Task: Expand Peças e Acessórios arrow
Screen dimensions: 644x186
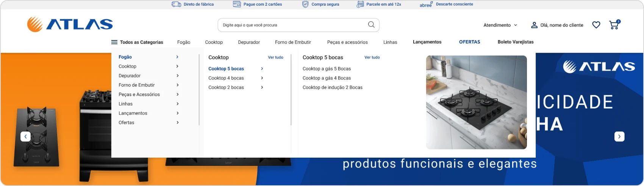Action: tap(177, 95)
